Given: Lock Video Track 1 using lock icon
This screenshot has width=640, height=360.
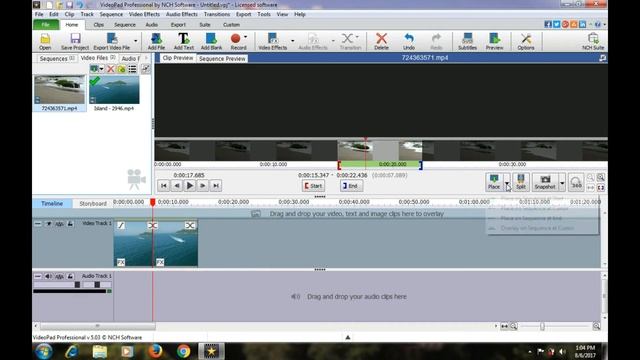Looking at the screenshot, I should tap(70, 224).
